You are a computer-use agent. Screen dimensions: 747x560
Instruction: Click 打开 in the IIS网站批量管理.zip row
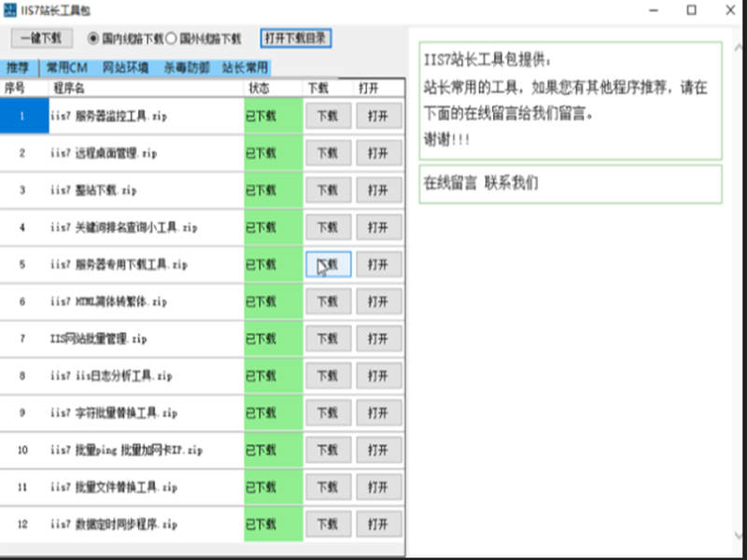click(379, 339)
